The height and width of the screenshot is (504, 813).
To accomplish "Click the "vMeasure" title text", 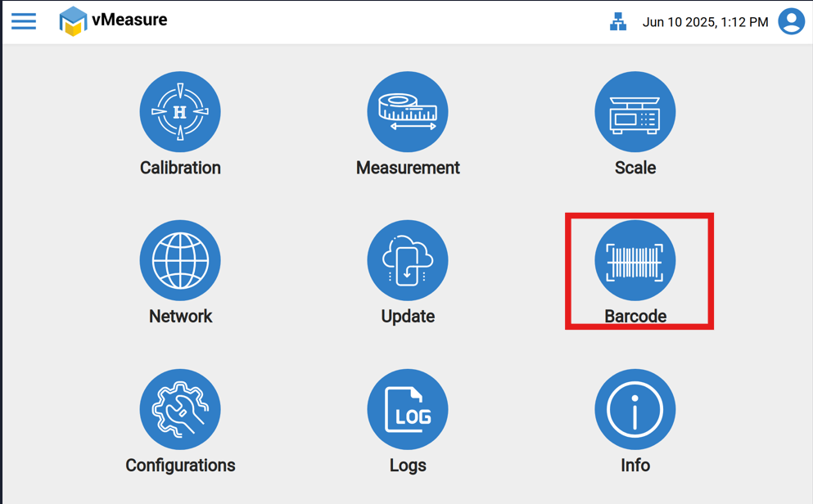I will pos(129,20).
